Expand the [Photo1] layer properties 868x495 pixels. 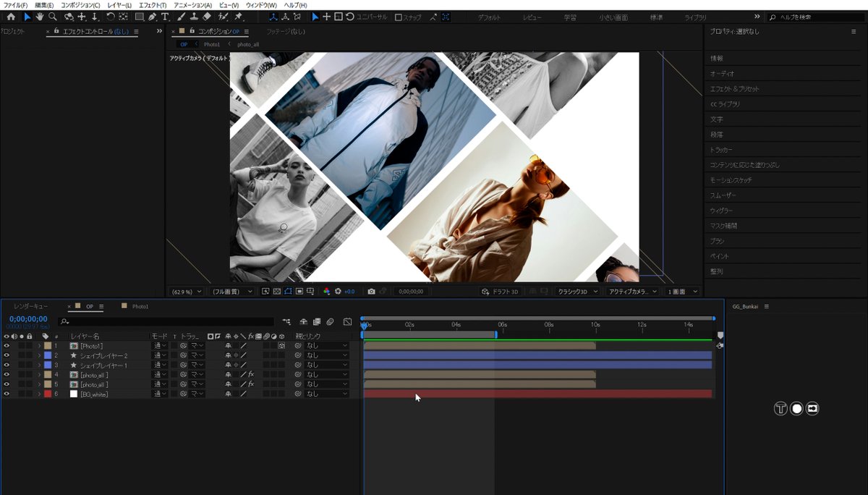(x=39, y=346)
